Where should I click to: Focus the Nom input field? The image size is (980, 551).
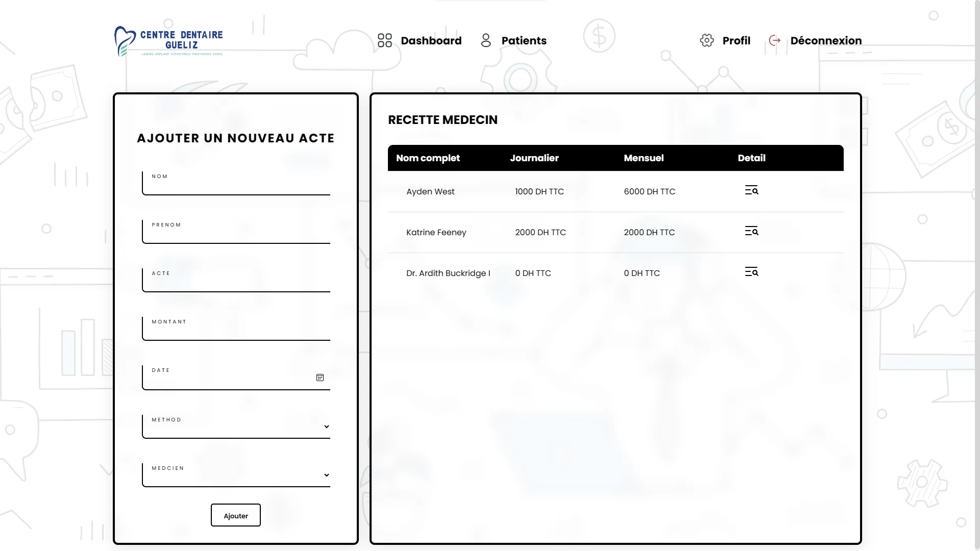coord(236,186)
